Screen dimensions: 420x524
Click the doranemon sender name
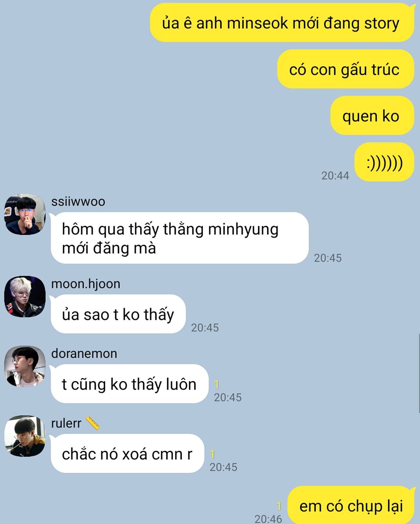(x=84, y=353)
